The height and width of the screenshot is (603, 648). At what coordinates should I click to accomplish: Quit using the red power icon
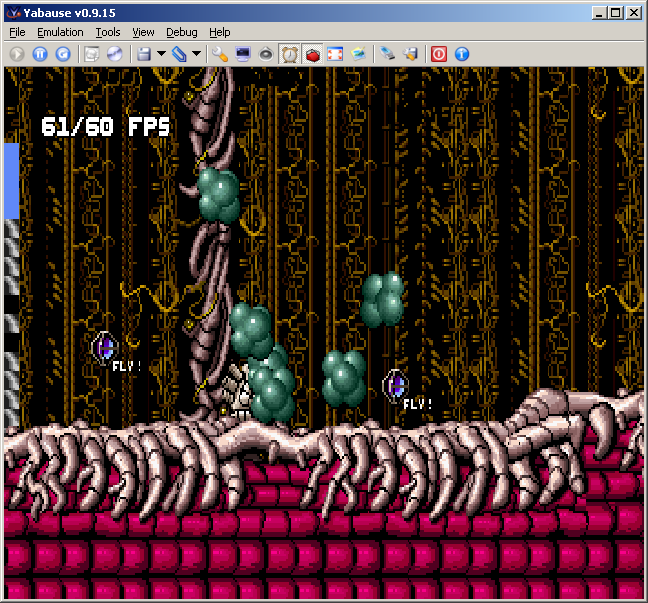pos(439,54)
